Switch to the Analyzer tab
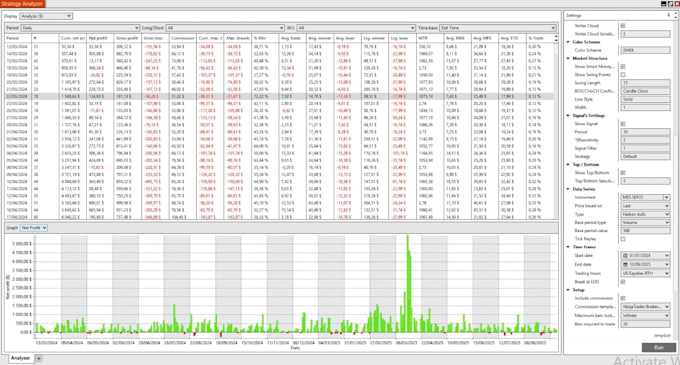The width and height of the screenshot is (680, 365). 20,358
